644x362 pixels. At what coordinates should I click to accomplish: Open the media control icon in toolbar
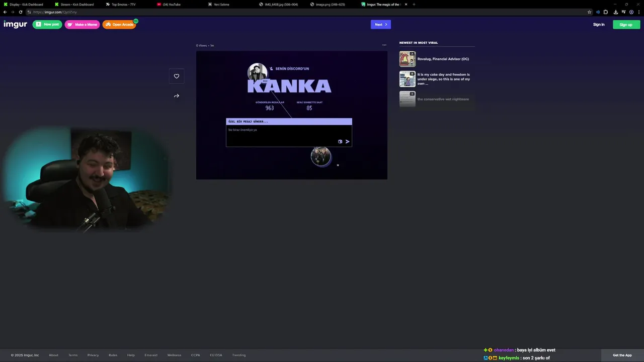click(x=624, y=12)
